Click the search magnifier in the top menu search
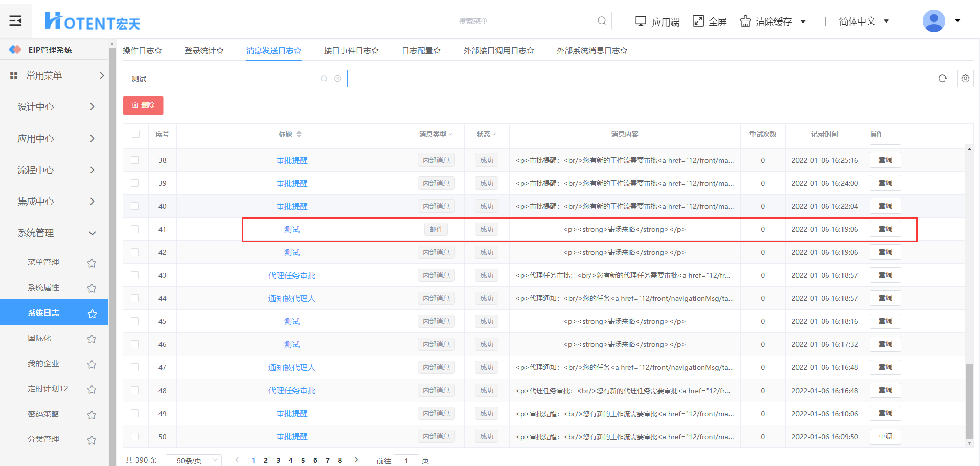The height and width of the screenshot is (466, 980). click(x=602, y=21)
